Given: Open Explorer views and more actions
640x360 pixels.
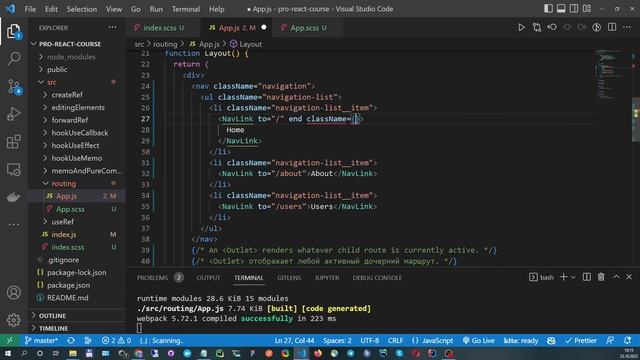Looking at the screenshot, I should click(x=112, y=27).
